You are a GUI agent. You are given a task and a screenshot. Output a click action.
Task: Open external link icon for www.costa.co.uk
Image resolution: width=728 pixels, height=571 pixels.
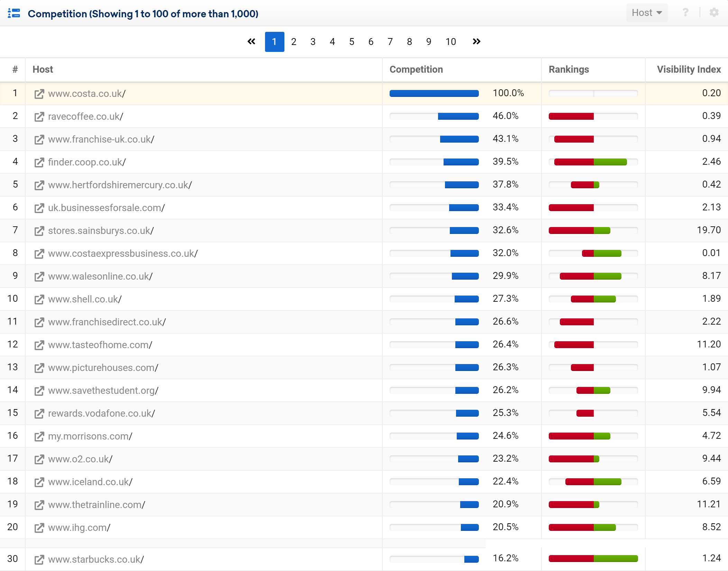tap(39, 94)
